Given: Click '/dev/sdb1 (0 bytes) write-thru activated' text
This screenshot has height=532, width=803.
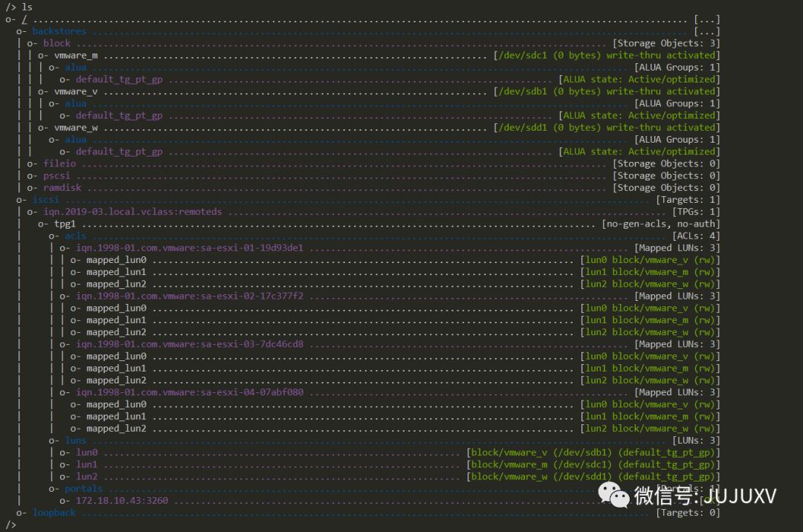Looking at the screenshot, I should 607,91.
